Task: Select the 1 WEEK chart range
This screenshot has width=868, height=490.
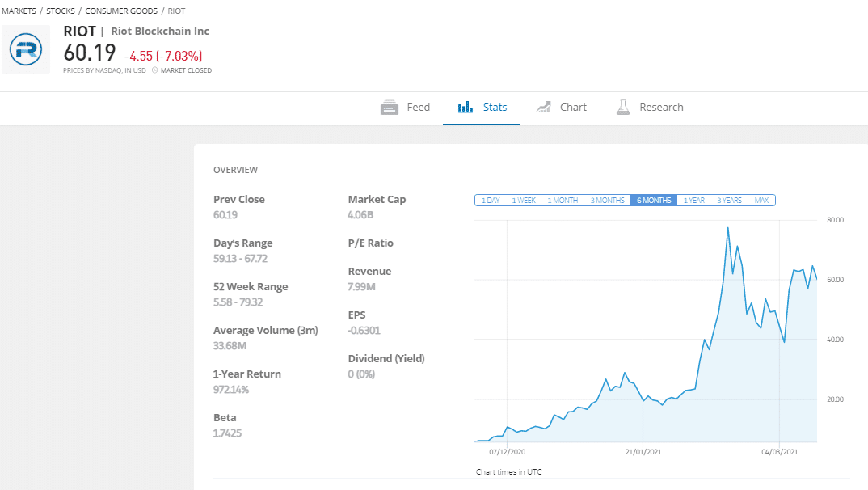Action: pyautogui.click(x=524, y=201)
